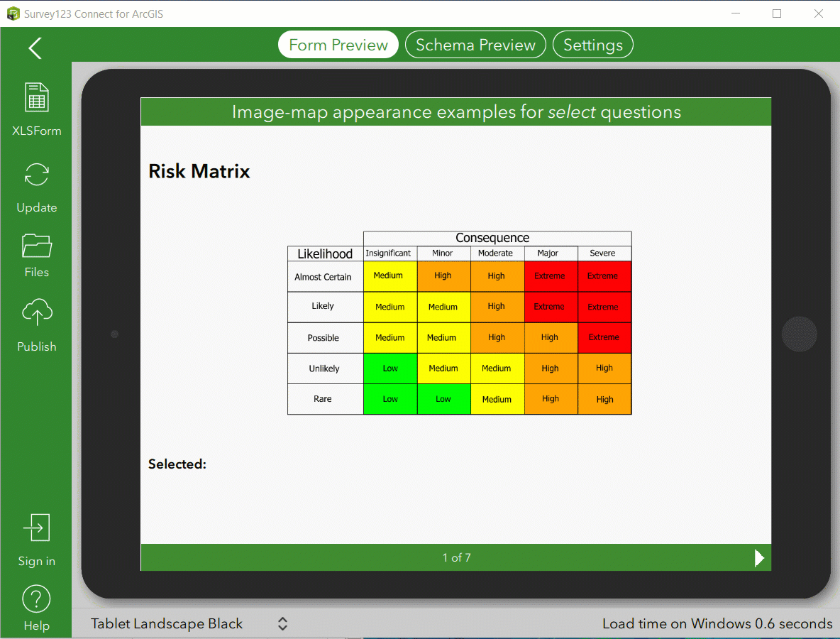Screen dimensions: 840x639
Task: Open the Help question mark icon
Action: coord(36,599)
